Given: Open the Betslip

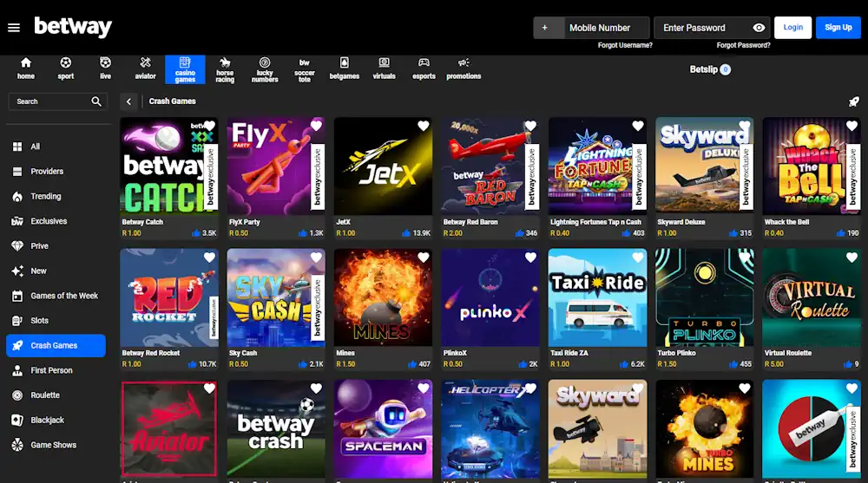Looking at the screenshot, I should coord(710,69).
